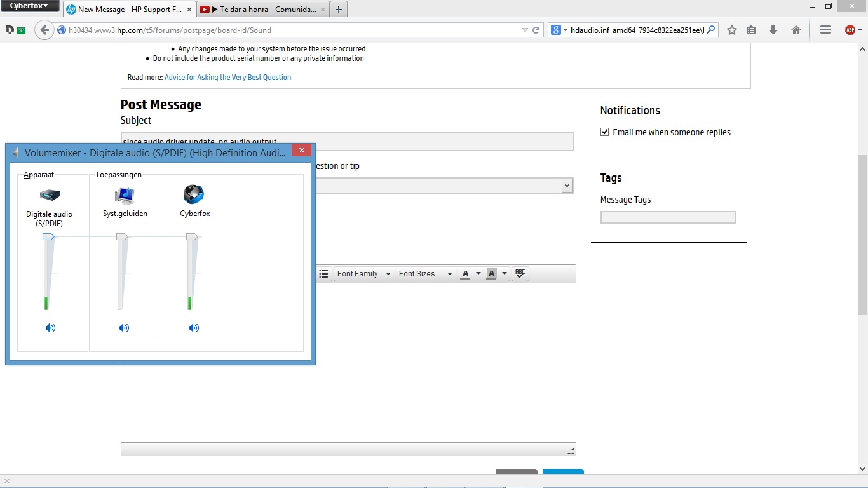The width and height of the screenshot is (868, 488).
Task: Mute Cyberfox in the volume mixer
Action: point(194,328)
